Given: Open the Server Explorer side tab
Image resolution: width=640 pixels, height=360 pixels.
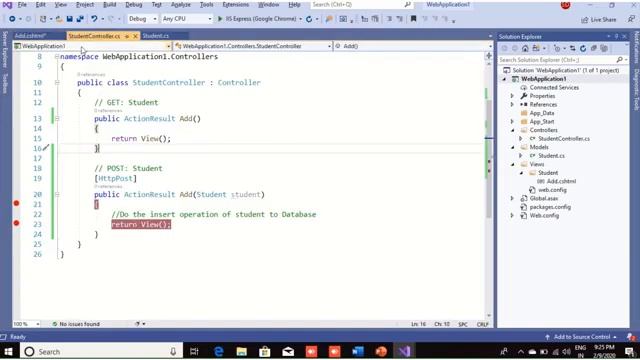Looking at the screenshot, I should coord(5,49).
